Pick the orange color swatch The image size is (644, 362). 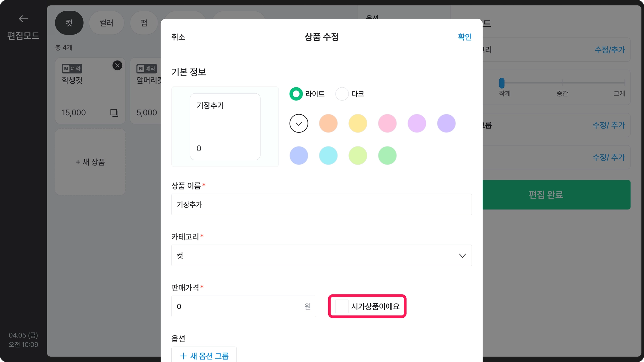[x=328, y=123]
